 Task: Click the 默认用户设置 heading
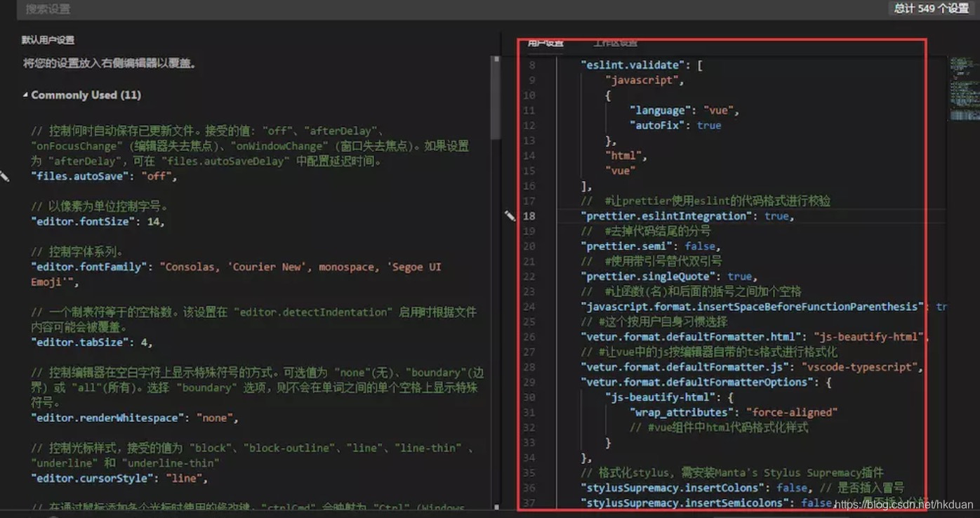48,40
